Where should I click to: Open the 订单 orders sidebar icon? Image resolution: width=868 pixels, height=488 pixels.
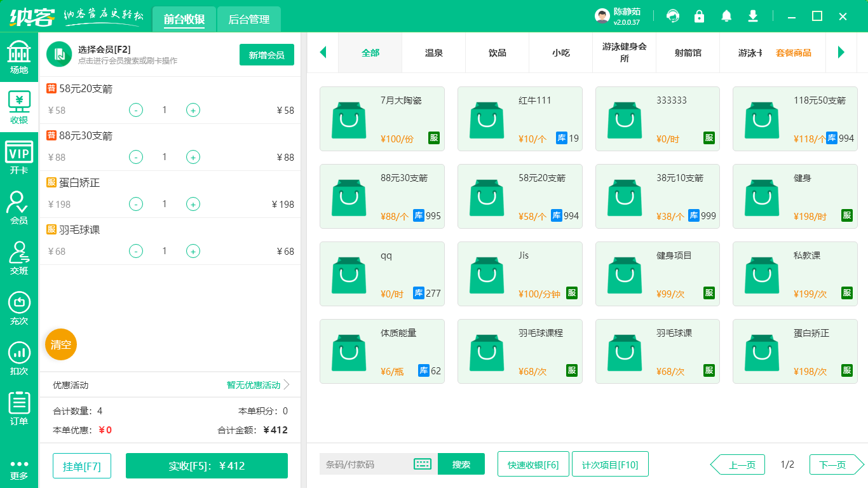click(x=18, y=404)
